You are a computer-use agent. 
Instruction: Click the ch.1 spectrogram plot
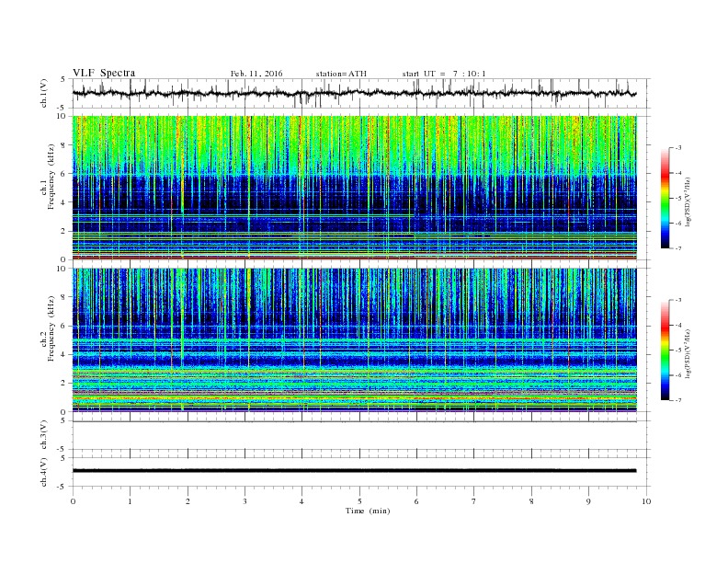(x=354, y=188)
